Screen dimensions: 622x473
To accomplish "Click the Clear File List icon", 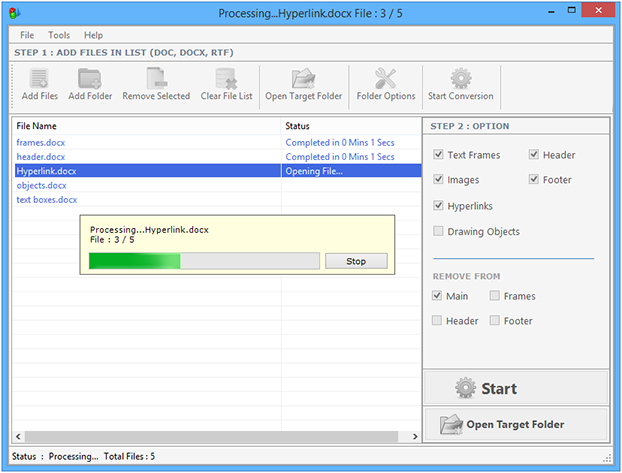I will [x=226, y=79].
